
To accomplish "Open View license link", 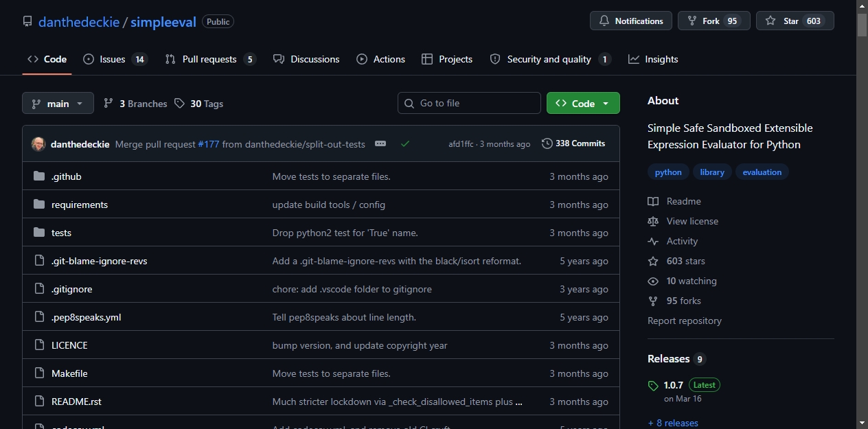I will click(x=683, y=221).
